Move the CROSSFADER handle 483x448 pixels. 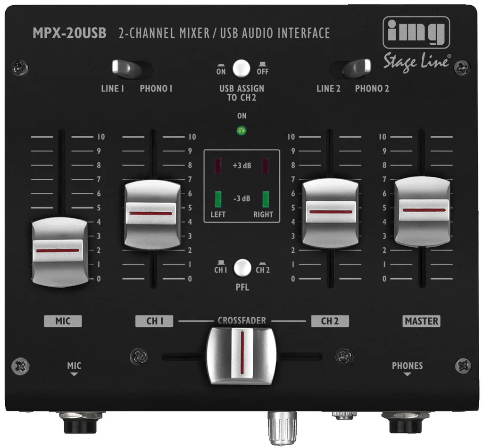(x=241, y=356)
